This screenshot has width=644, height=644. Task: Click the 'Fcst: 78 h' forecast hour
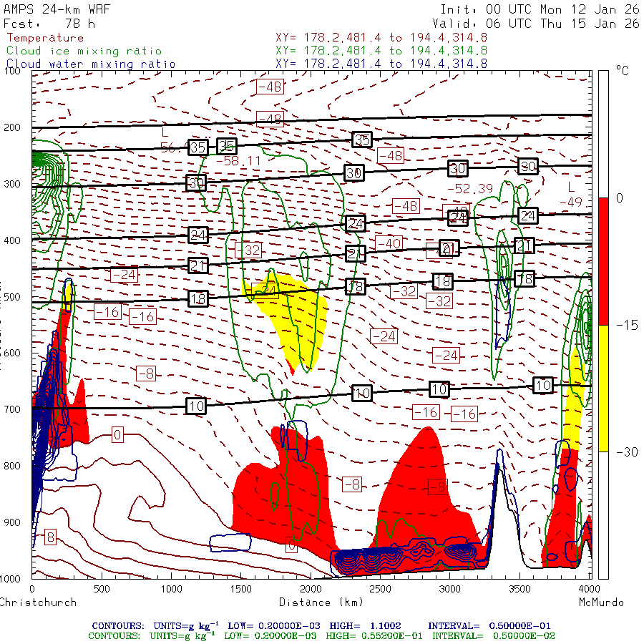[49, 24]
